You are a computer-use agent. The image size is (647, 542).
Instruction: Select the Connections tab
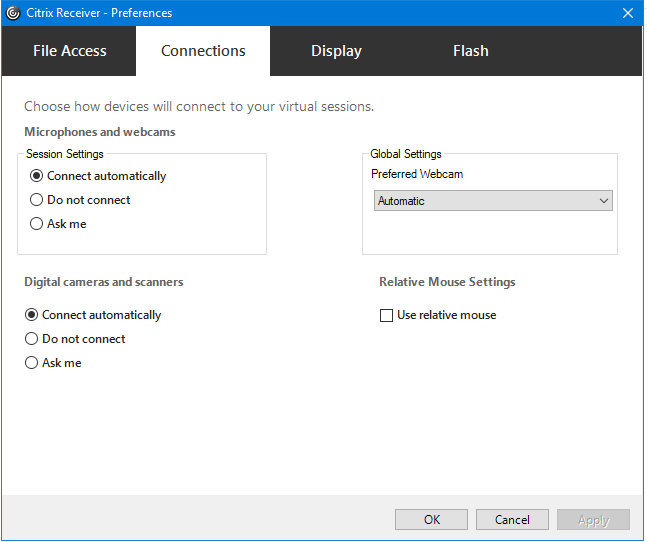[x=203, y=51]
